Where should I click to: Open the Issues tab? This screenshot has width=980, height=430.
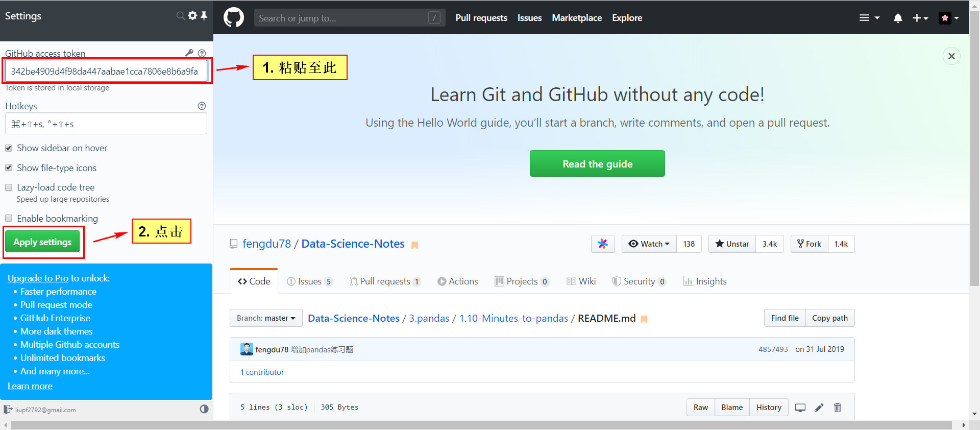pos(309,281)
